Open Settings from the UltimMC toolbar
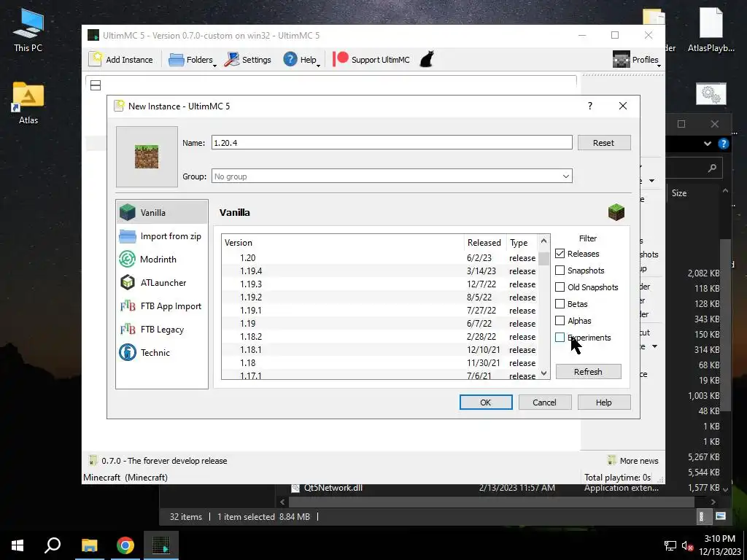 point(248,60)
